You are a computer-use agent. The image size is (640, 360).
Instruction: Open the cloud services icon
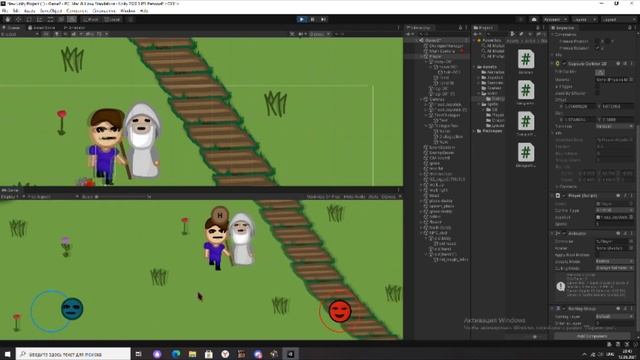(x=534, y=19)
